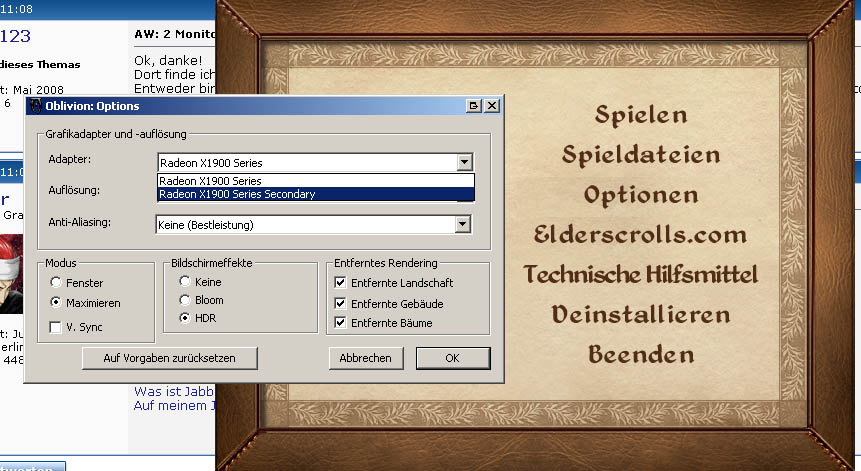Confirm options with the OK button

pos(453,358)
